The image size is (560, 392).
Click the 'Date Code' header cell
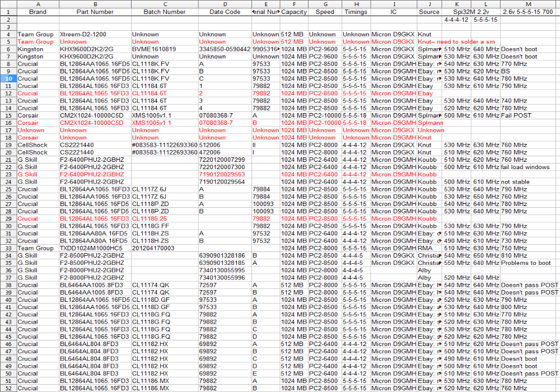(225, 12)
